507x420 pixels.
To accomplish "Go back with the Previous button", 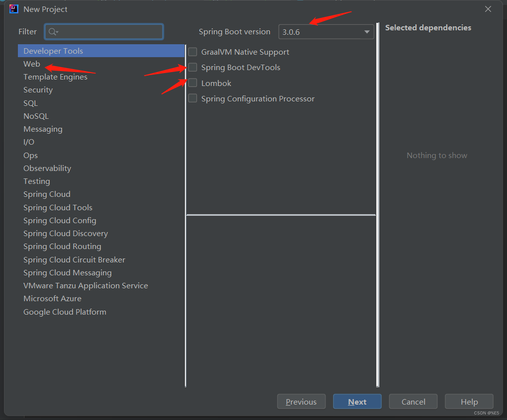I will click(x=301, y=402).
